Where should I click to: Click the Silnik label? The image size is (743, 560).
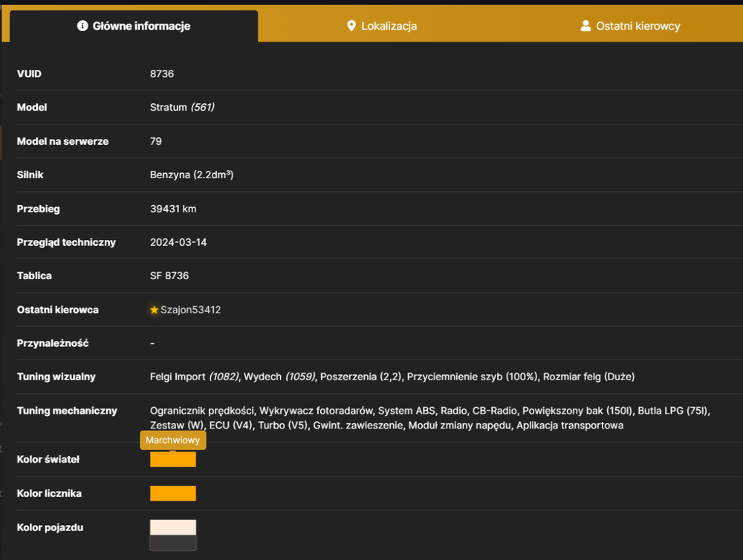click(30, 175)
